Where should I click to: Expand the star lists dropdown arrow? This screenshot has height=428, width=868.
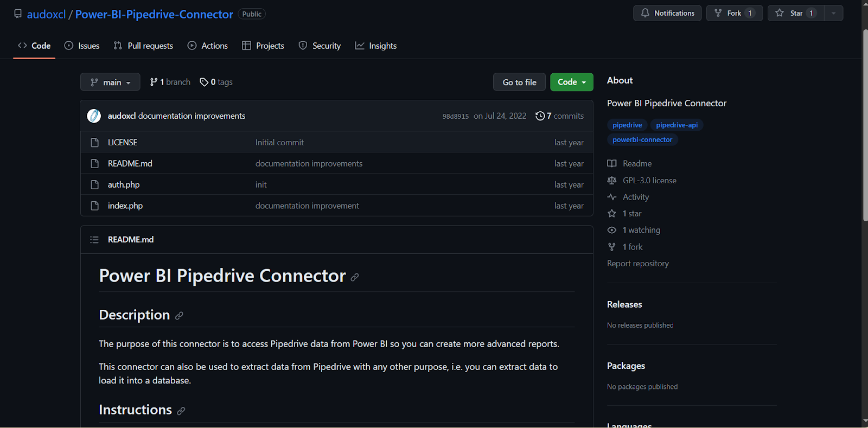(x=833, y=13)
